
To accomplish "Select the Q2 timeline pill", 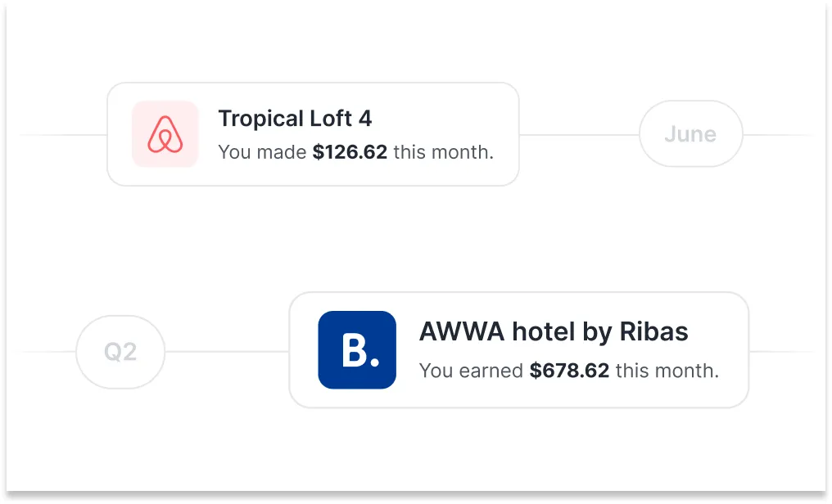I will pyautogui.click(x=120, y=353).
